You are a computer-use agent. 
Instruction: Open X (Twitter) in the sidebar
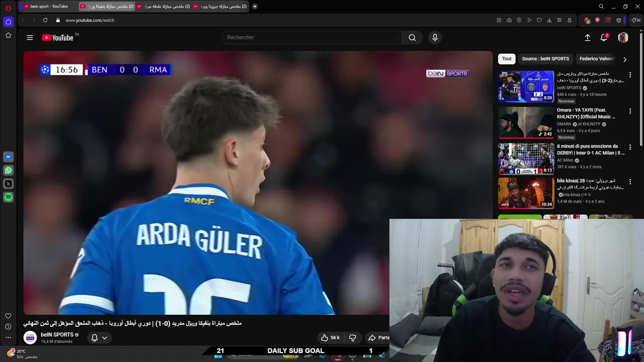(x=8, y=184)
